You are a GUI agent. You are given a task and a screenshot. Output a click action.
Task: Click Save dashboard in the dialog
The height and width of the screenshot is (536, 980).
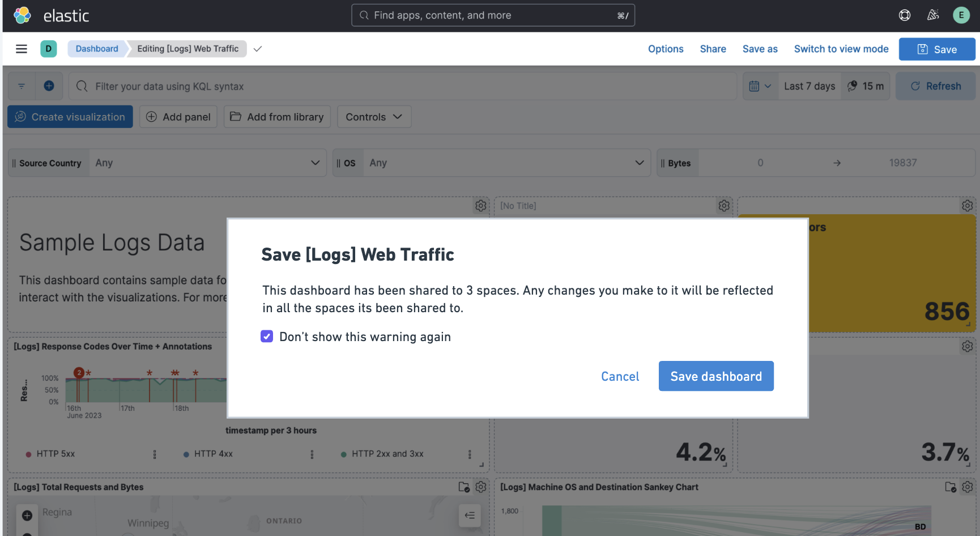pyautogui.click(x=716, y=376)
